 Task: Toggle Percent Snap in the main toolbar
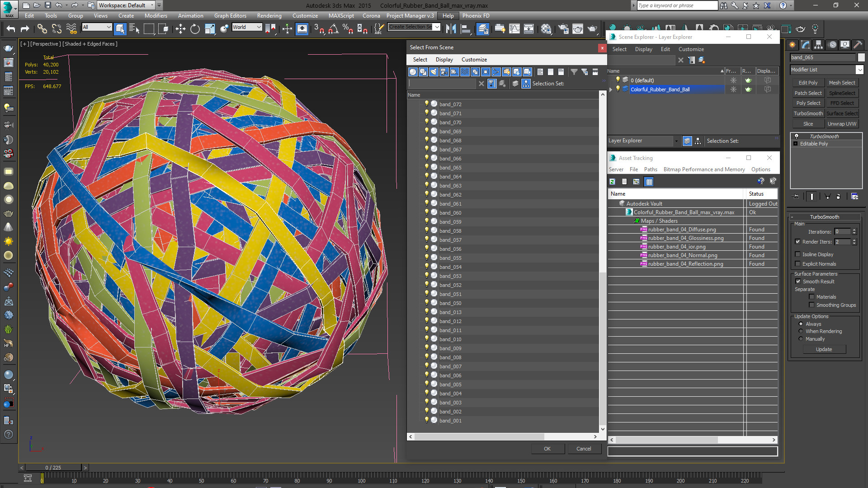tap(348, 29)
